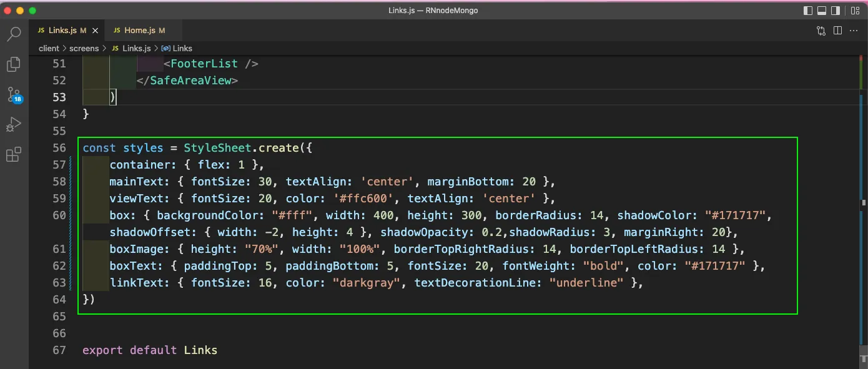868x369 pixels.
Task: Click the Open Changes compare icon
Action: click(x=821, y=30)
